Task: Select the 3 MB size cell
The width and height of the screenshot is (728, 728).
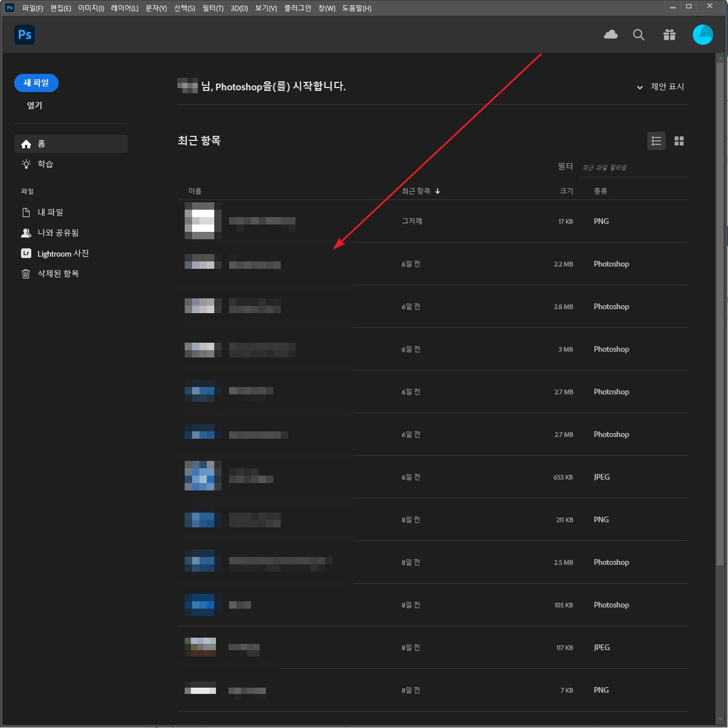Action: [x=565, y=350]
